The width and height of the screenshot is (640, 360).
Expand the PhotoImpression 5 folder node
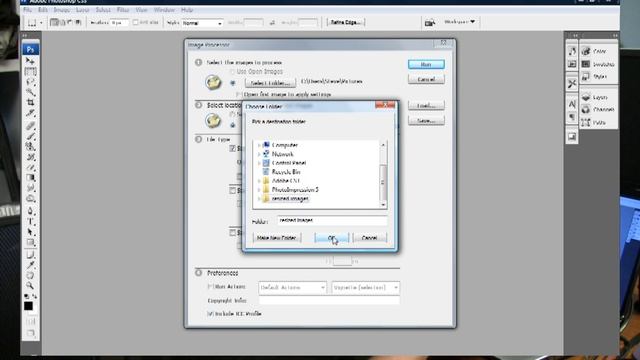click(x=259, y=190)
